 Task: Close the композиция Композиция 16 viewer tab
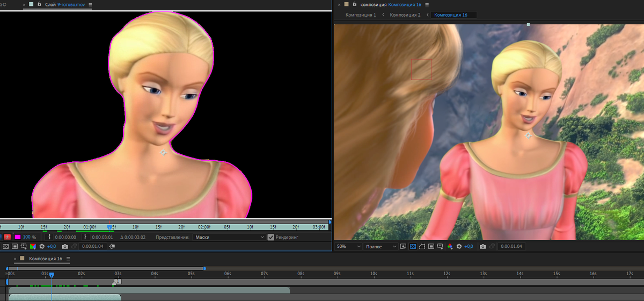[x=339, y=5]
